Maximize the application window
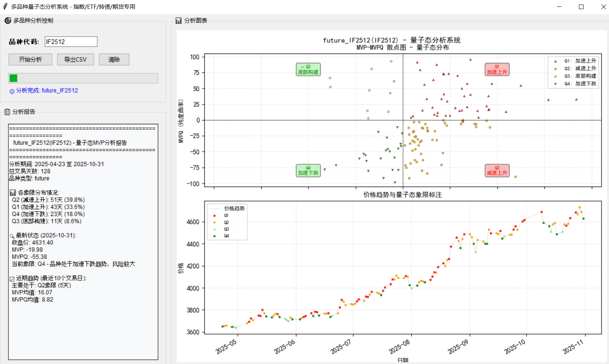The image size is (609, 364). tap(581, 7)
